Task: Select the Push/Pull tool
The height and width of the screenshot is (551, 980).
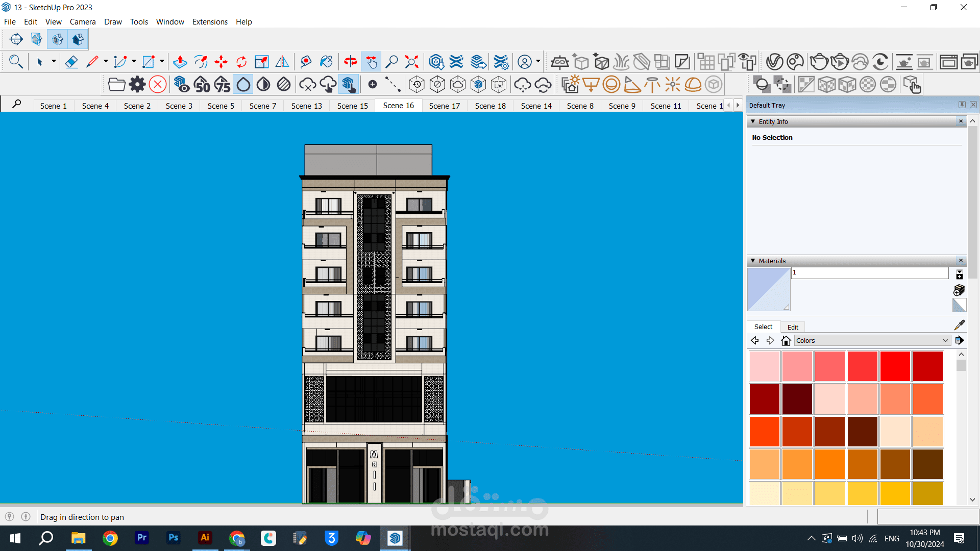Action: (180, 62)
